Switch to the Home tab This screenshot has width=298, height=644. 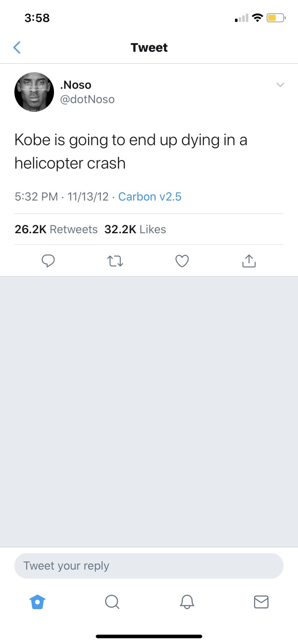tap(37, 602)
